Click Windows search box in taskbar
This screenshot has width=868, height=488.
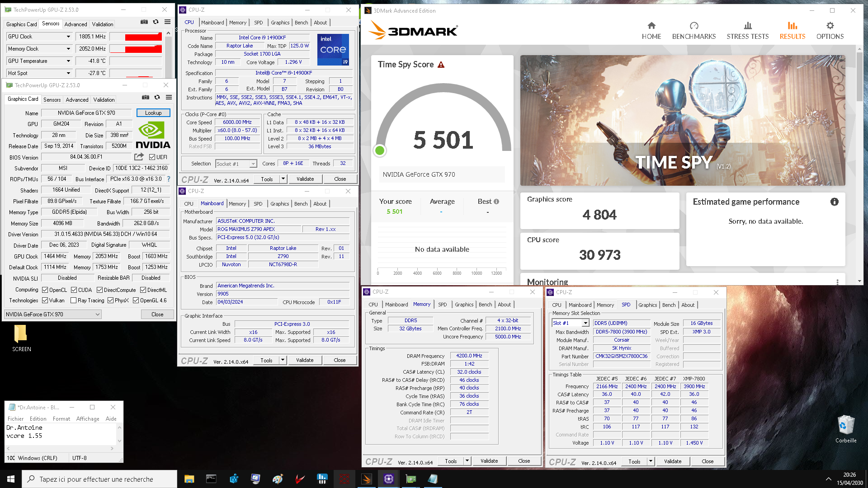tap(99, 479)
